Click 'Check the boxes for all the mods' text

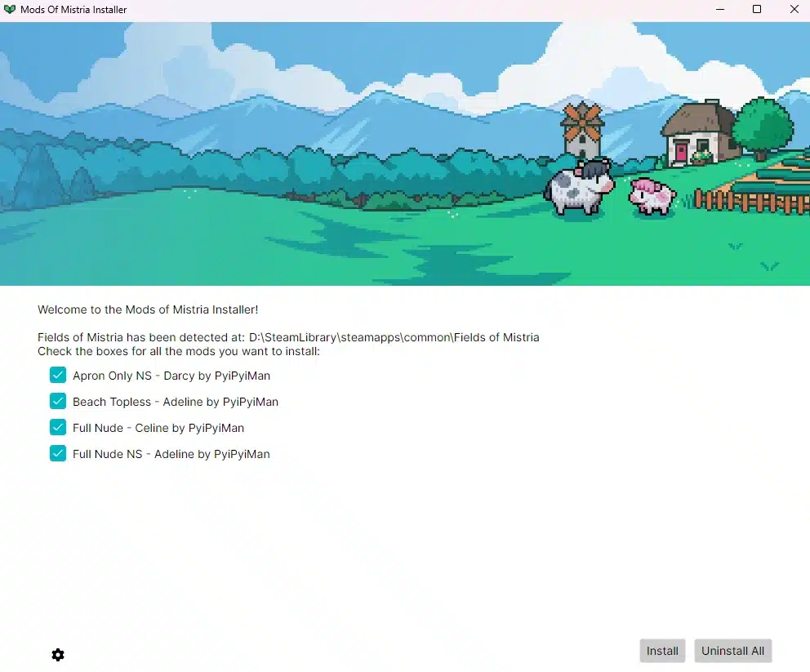(179, 351)
